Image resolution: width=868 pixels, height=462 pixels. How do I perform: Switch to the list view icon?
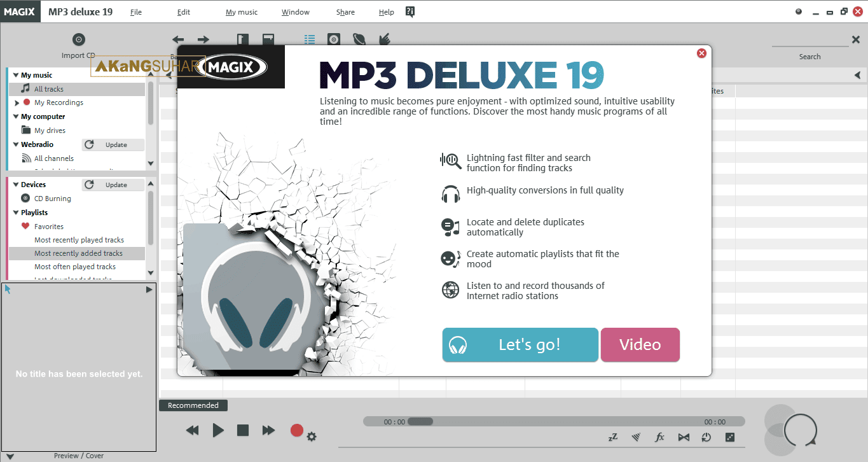tap(310, 39)
